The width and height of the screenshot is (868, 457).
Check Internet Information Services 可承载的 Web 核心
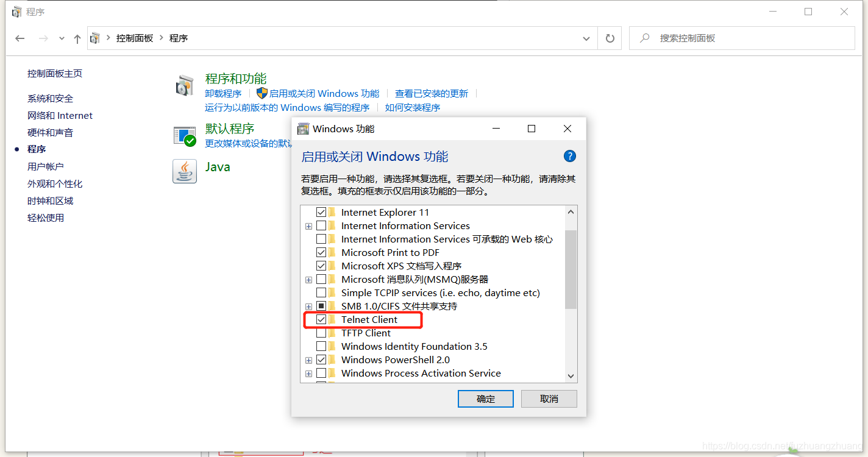[321, 239]
